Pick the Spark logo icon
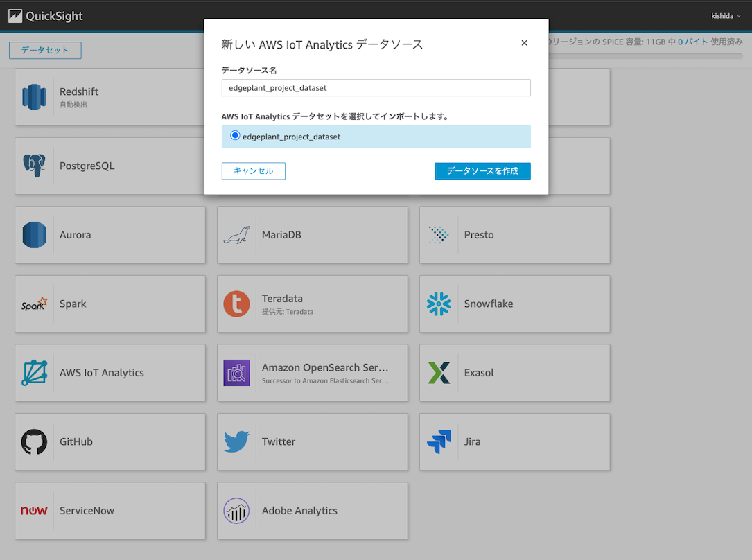 point(35,304)
